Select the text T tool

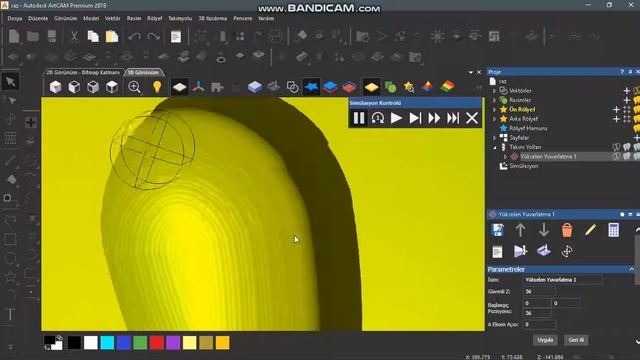10,314
